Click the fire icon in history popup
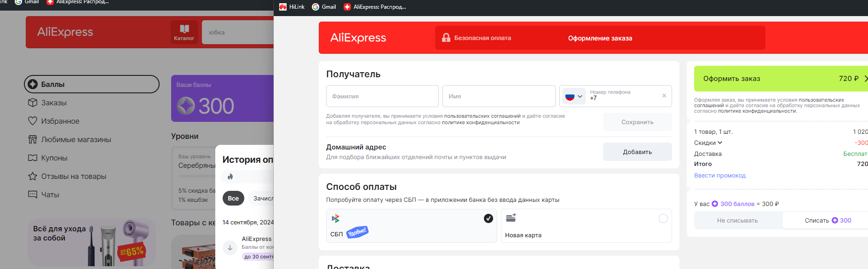 [230, 177]
